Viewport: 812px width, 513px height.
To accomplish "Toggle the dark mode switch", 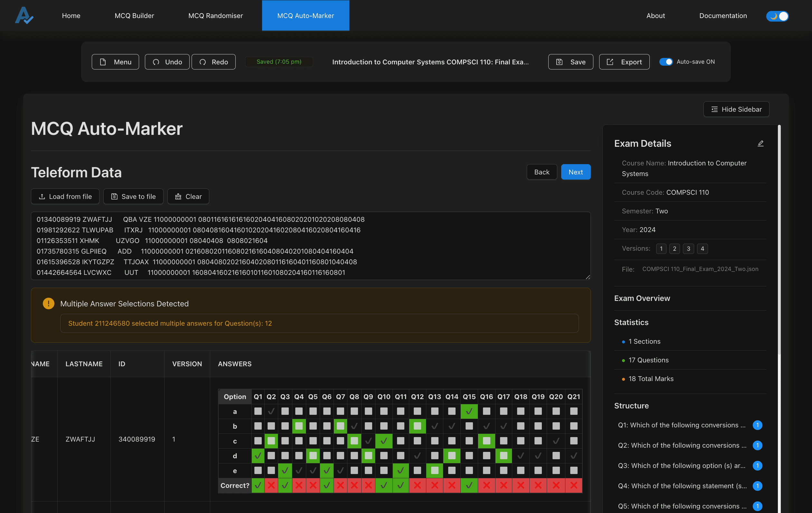I will pos(777,16).
